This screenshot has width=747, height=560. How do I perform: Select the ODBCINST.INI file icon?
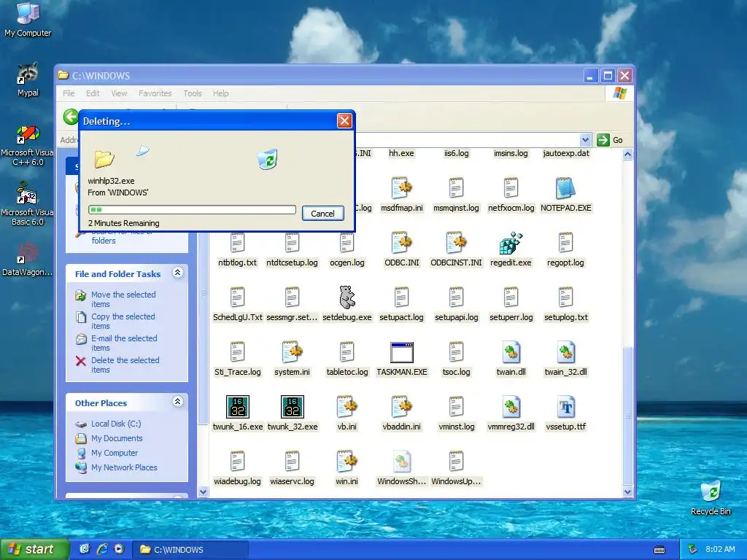click(457, 243)
